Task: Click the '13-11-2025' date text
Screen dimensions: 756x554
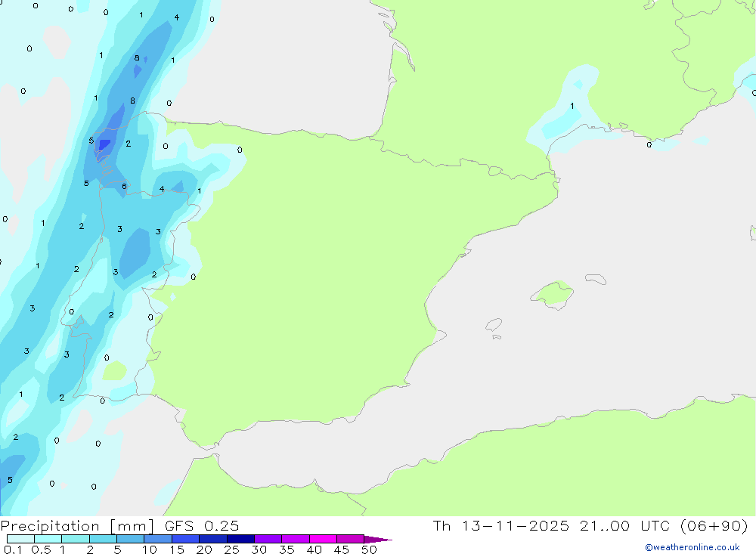Action: click(x=516, y=525)
